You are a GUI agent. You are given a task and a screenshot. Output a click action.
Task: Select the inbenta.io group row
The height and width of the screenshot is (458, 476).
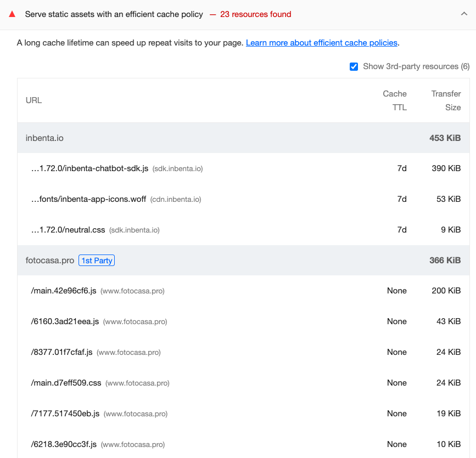243,138
